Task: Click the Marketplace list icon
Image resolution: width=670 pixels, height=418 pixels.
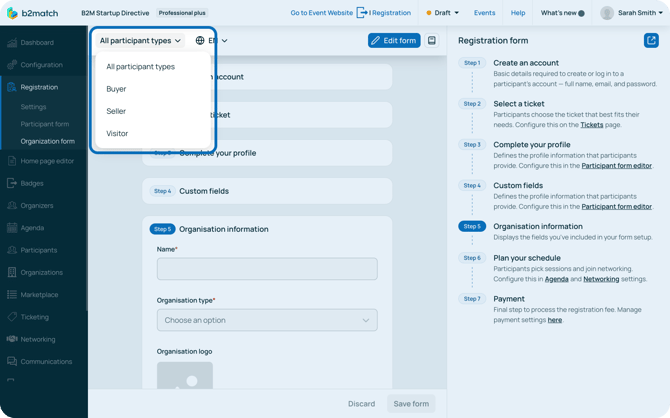Action: pyautogui.click(x=12, y=294)
